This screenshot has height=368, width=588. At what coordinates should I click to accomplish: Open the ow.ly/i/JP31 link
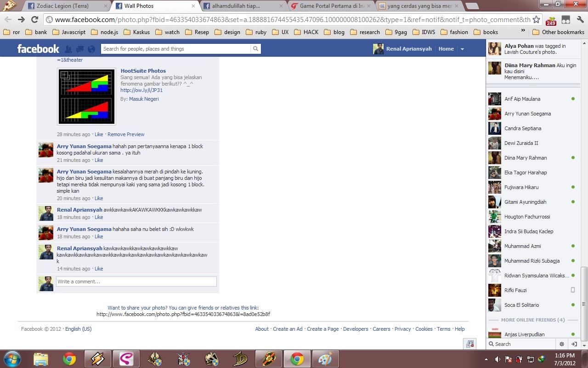141,90
